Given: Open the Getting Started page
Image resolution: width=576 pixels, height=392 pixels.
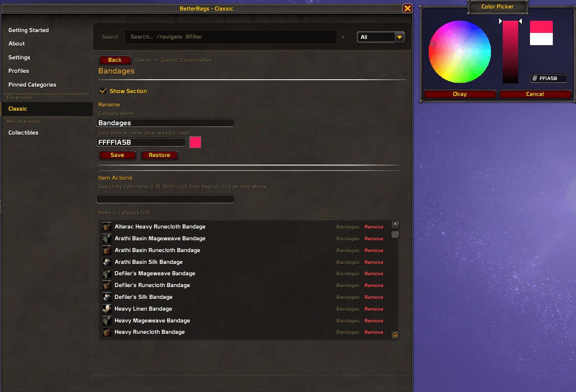Looking at the screenshot, I should [x=28, y=30].
